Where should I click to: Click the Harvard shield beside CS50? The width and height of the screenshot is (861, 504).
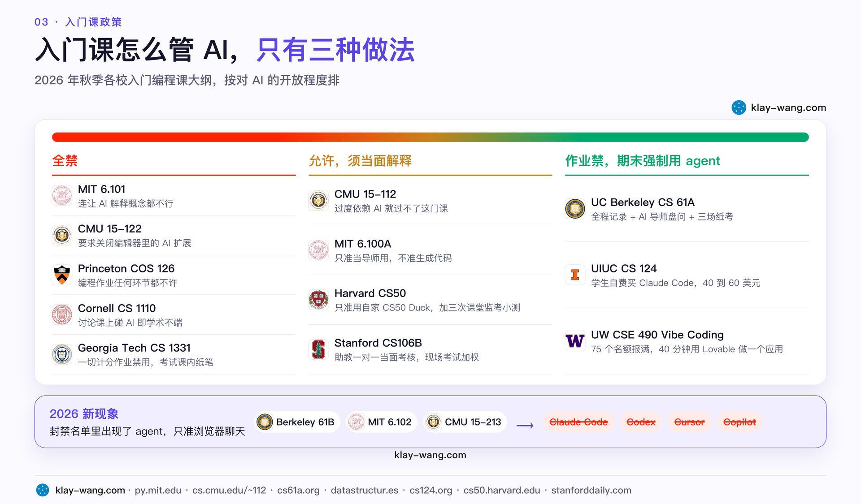click(x=318, y=300)
